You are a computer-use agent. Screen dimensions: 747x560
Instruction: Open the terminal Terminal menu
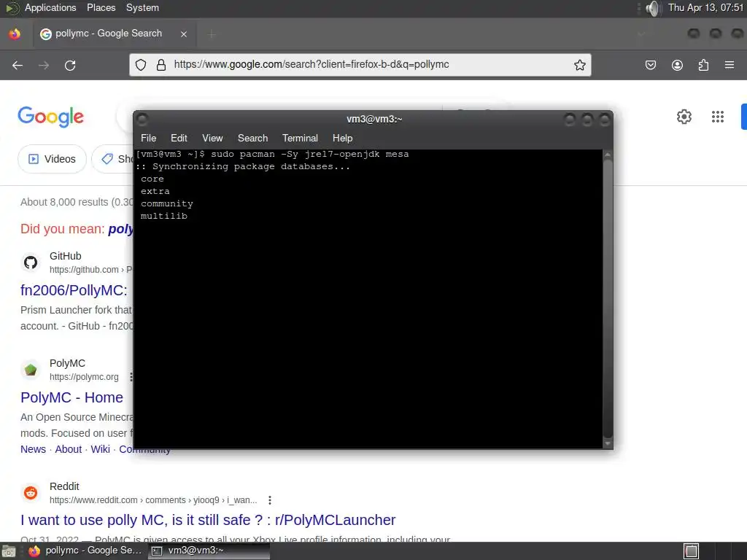point(300,138)
